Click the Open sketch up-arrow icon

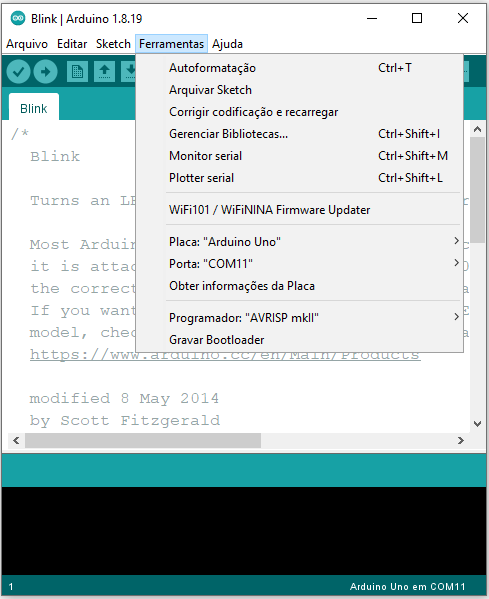click(104, 71)
